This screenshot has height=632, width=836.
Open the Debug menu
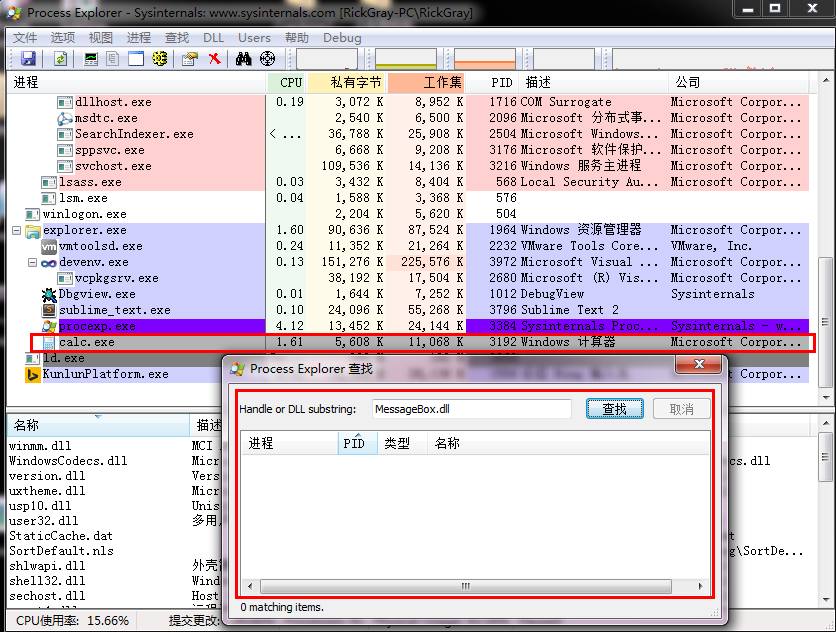point(342,38)
